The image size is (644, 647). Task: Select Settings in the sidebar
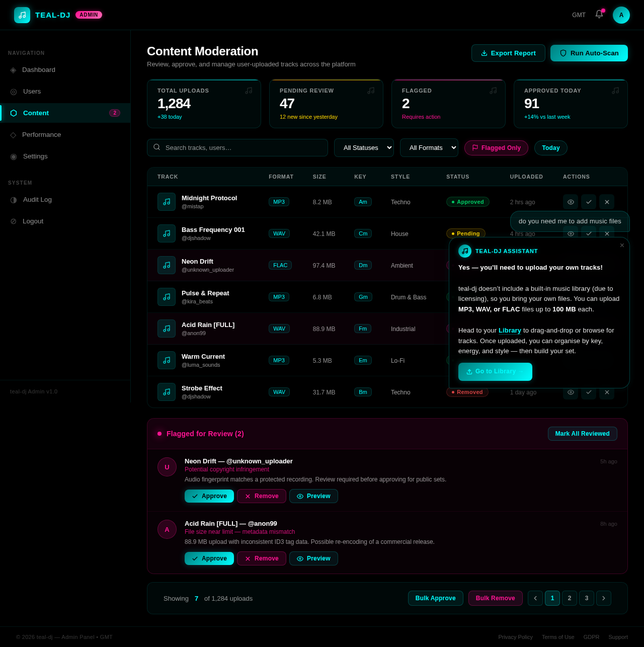(x=35, y=156)
